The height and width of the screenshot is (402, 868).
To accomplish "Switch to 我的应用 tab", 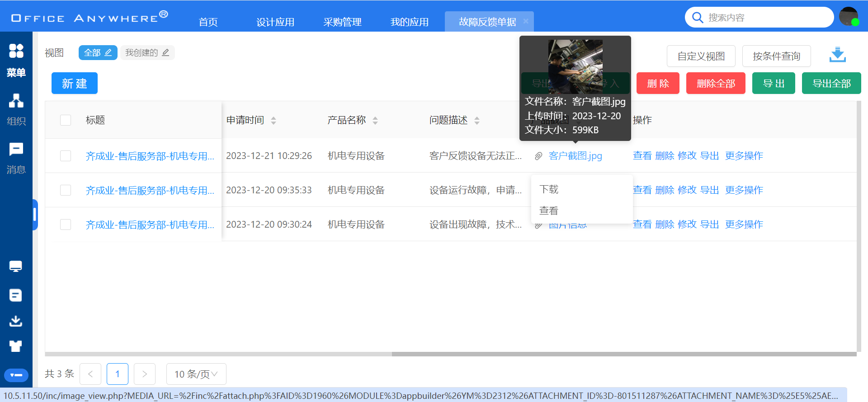I will click(x=410, y=22).
